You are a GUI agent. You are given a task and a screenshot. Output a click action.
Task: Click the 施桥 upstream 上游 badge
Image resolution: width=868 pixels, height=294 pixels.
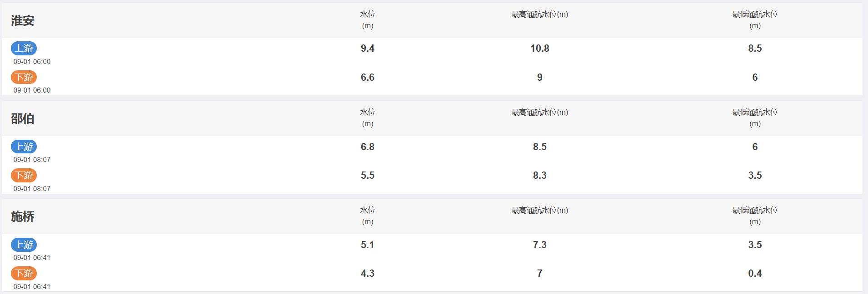tap(24, 245)
